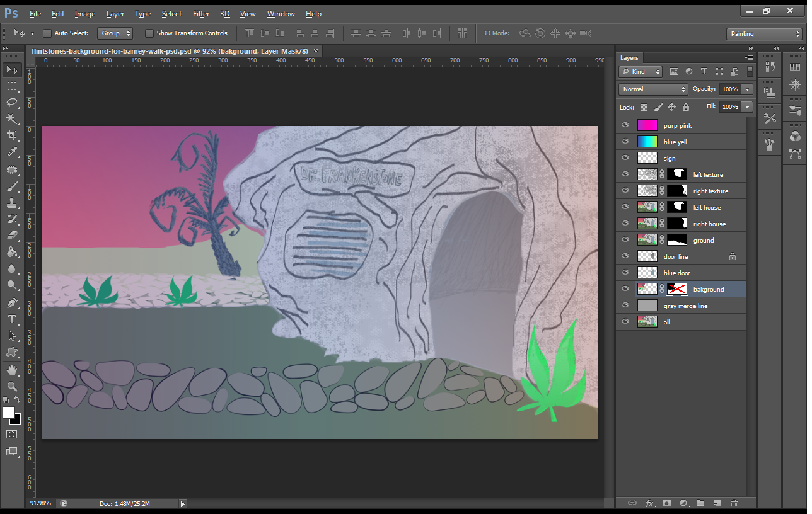This screenshot has height=514, width=812.
Task: Select the Clone Stamp tool
Action: 12,203
